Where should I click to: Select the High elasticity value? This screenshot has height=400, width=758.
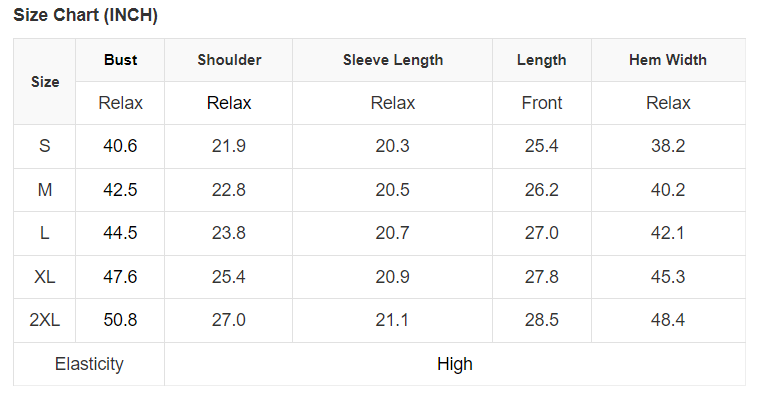click(454, 364)
